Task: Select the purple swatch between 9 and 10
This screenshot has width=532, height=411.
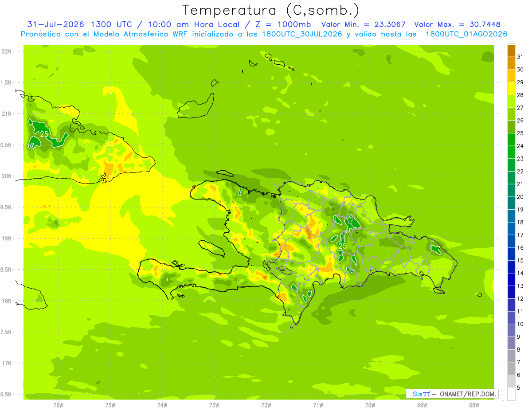Action: coord(511,330)
